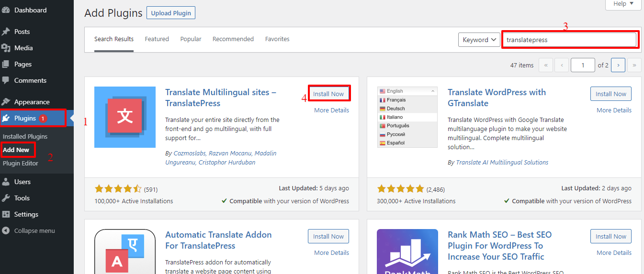Viewport: 644px width, 274px height.
Task: Go to last page of results
Action: click(x=634, y=65)
